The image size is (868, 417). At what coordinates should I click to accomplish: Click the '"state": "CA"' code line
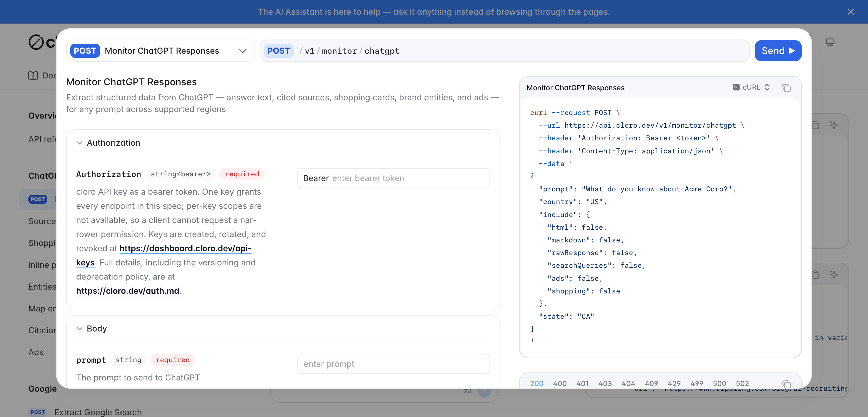pos(566,316)
